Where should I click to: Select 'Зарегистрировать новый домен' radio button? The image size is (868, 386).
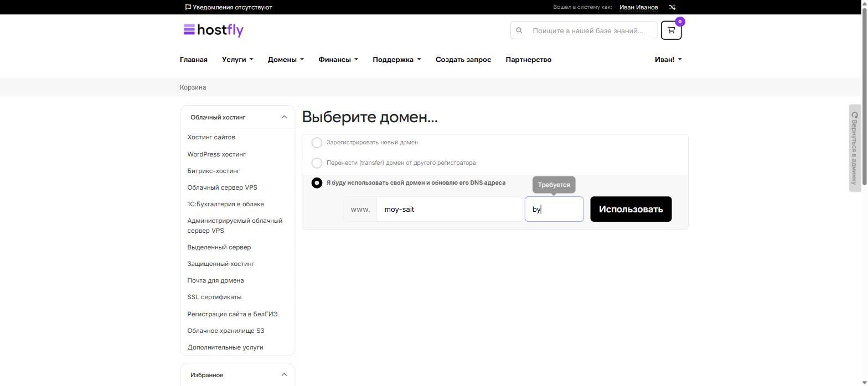[x=317, y=143]
